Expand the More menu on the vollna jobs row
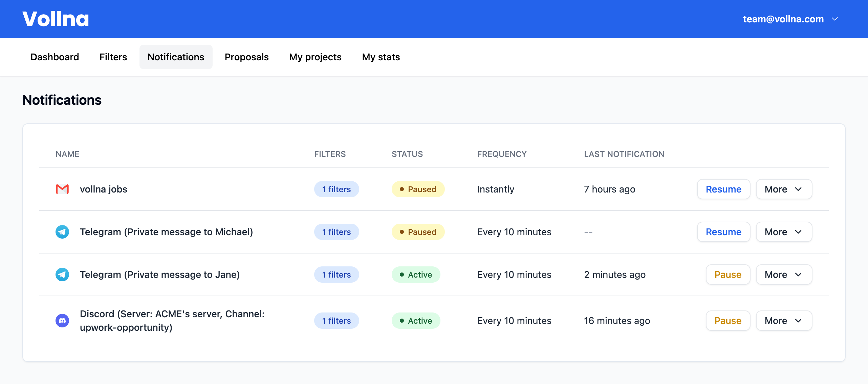The width and height of the screenshot is (868, 384). [x=784, y=189]
